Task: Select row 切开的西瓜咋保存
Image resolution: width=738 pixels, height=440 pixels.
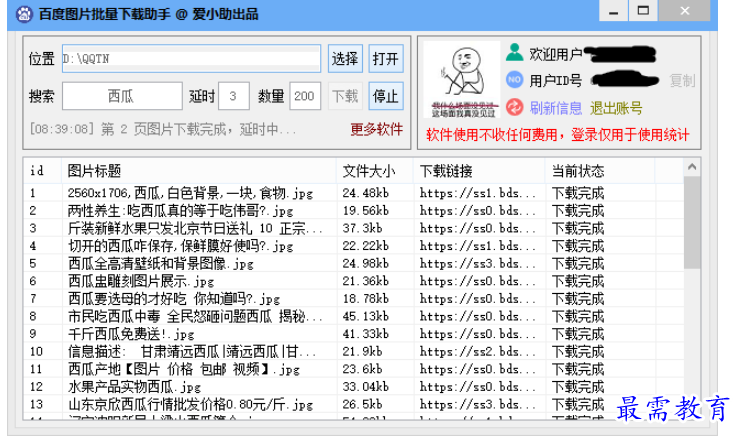Action: click(354, 246)
